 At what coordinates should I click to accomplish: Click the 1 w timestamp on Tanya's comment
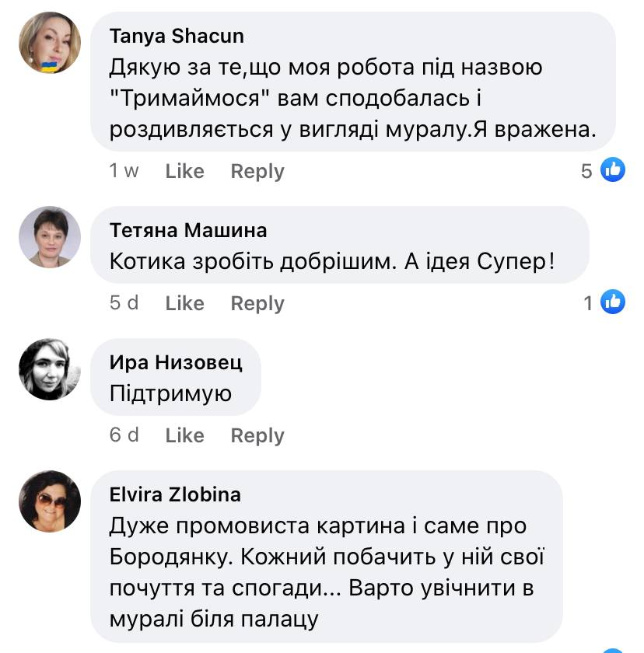pos(123,171)
